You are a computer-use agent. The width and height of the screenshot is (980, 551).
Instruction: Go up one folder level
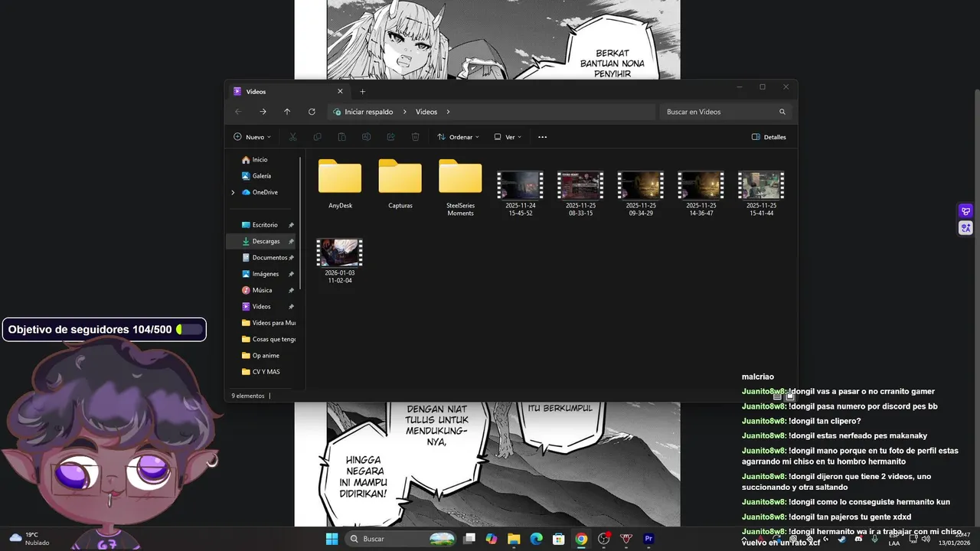click(287, 112)
